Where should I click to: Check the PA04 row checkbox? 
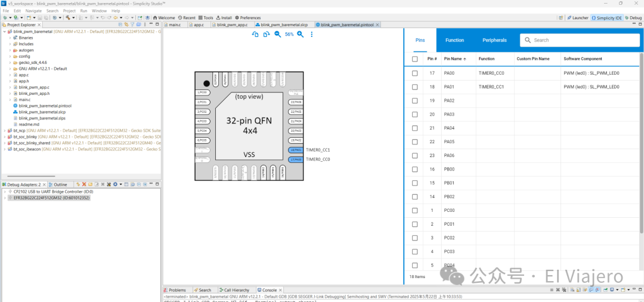(x=415, y=128)
